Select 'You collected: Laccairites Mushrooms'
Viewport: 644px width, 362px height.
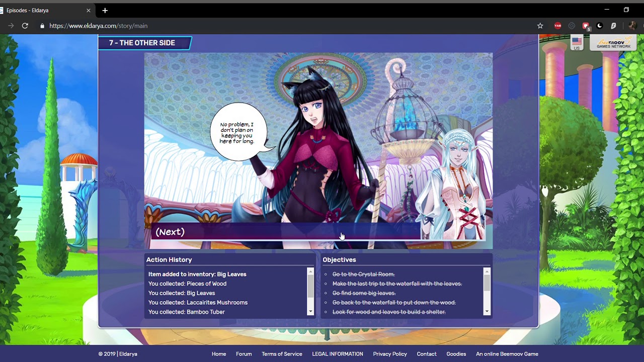point(198,303)
